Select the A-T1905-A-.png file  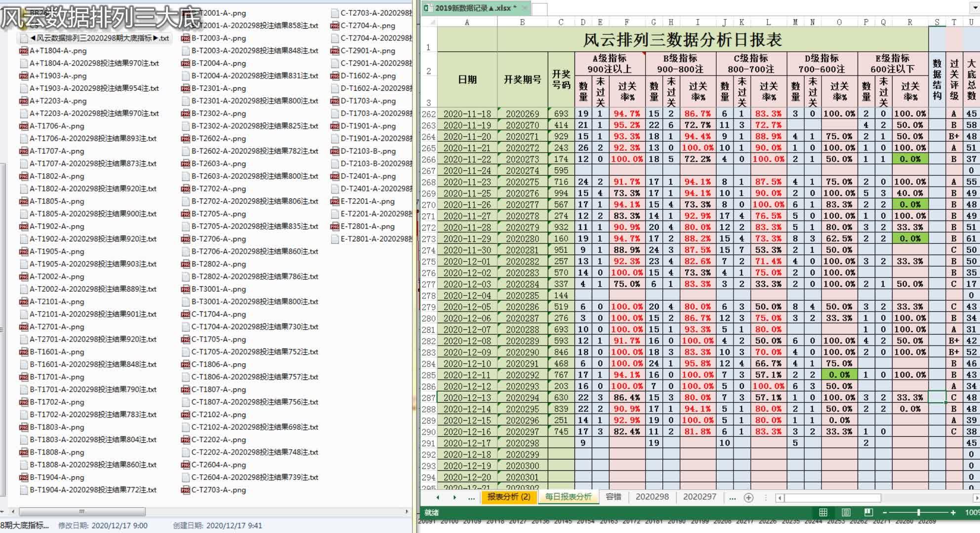click(52, 251)
